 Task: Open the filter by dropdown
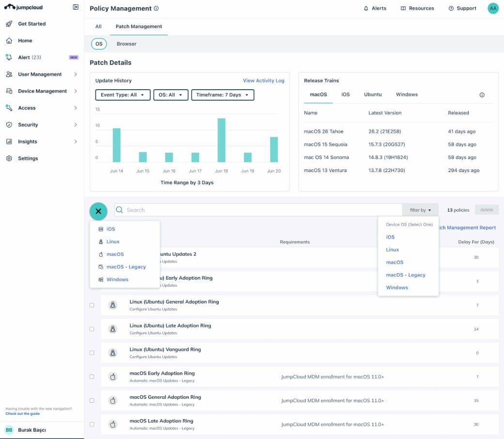420,210
